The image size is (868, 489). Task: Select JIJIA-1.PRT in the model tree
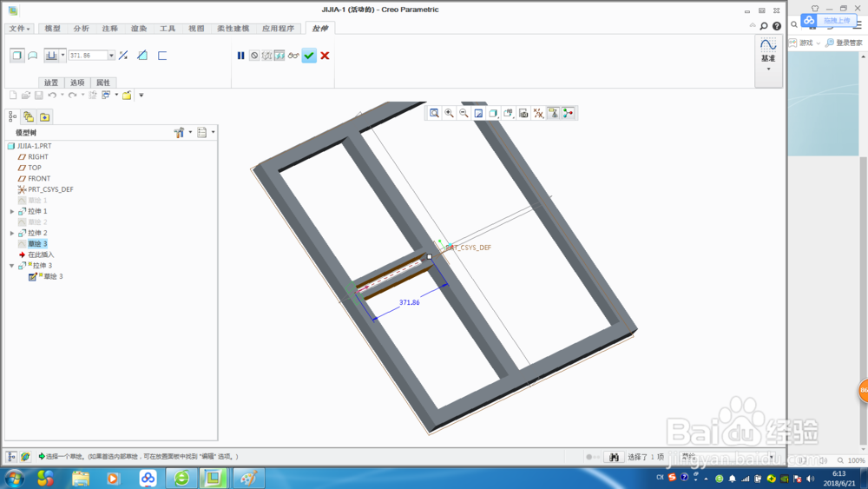pyautogui.click(x=35, y=146)
